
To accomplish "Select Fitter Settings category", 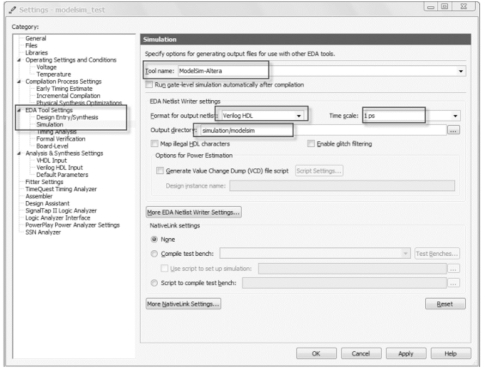I will pos(44,182).
